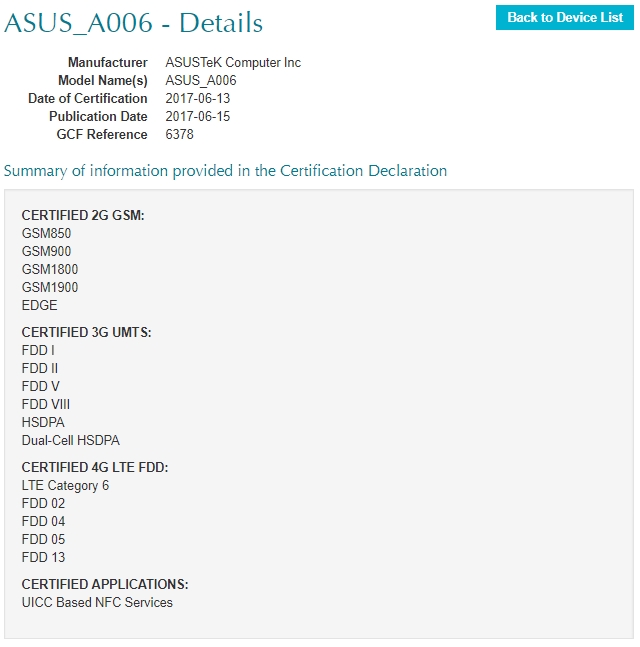Image resolution: width=640 pixels, height=647 pixels.
Task: Select the UICC Based NFC Services entry
Action: click(x=97, y=602)
